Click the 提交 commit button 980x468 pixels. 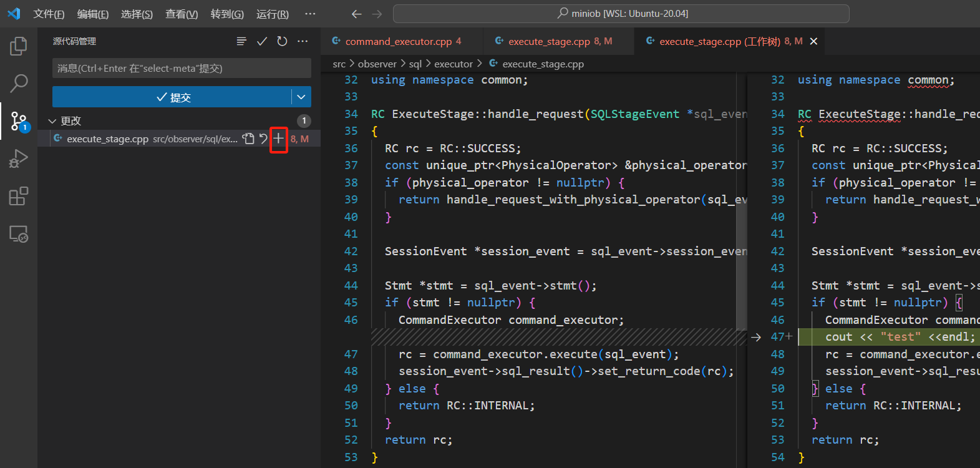(x=172, y=97)
